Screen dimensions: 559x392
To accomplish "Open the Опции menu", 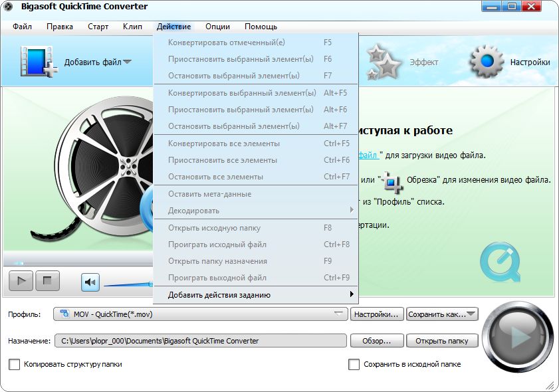I will tap(217, 27).
